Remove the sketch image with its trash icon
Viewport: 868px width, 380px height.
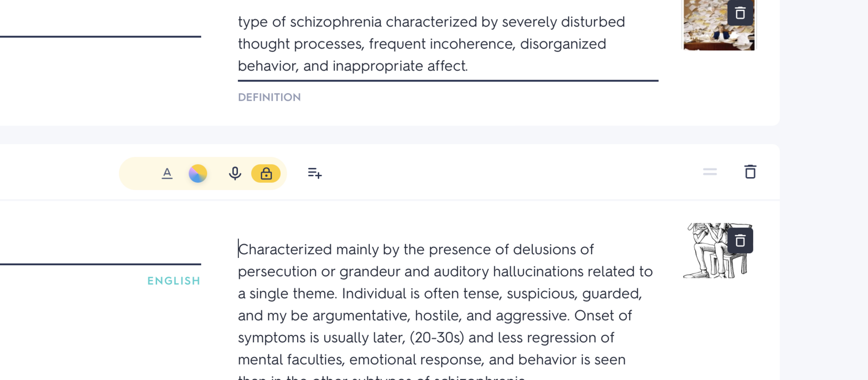(740, 241)
